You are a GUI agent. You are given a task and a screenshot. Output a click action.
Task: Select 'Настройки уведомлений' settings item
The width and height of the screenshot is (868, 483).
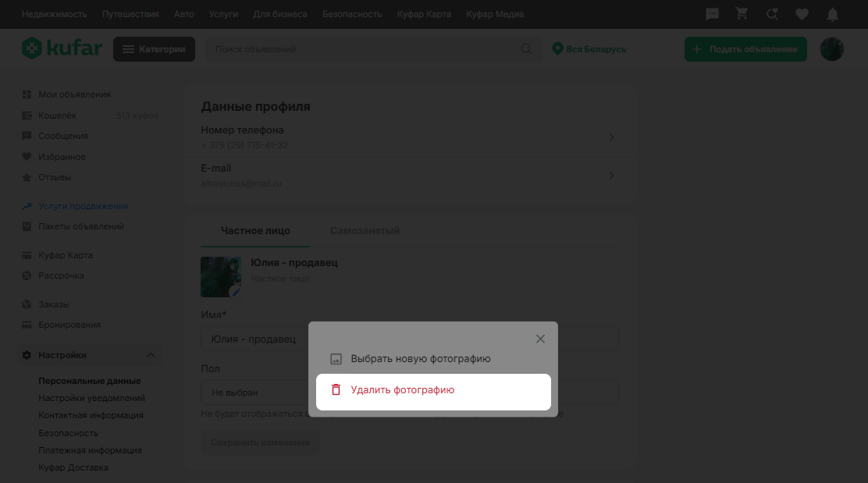[x=91, y=398]
